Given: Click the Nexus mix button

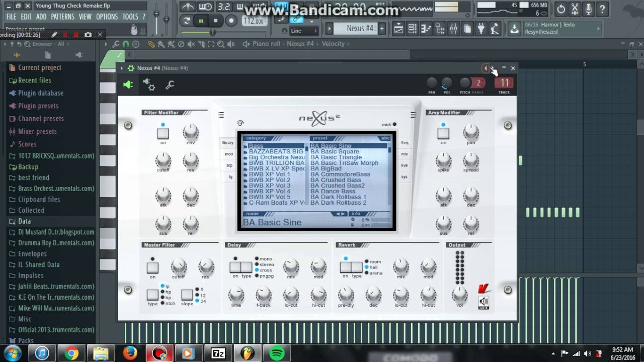Looking at the screenshot, I should (x=405, y=154).
